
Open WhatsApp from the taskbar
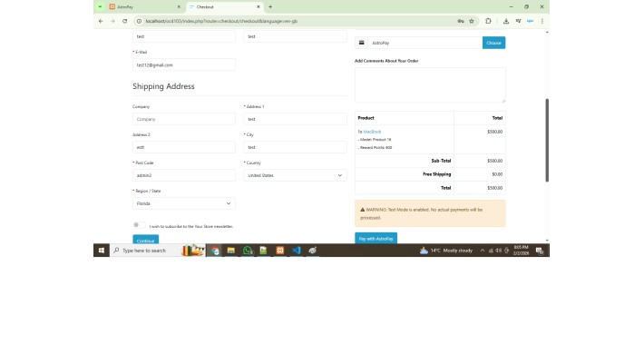(248, 251)
